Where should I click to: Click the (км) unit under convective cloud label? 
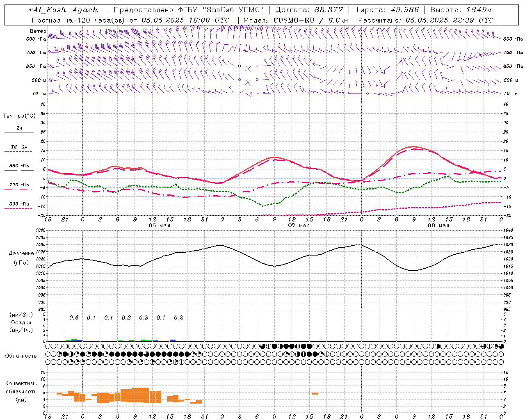tap(21, 399)
